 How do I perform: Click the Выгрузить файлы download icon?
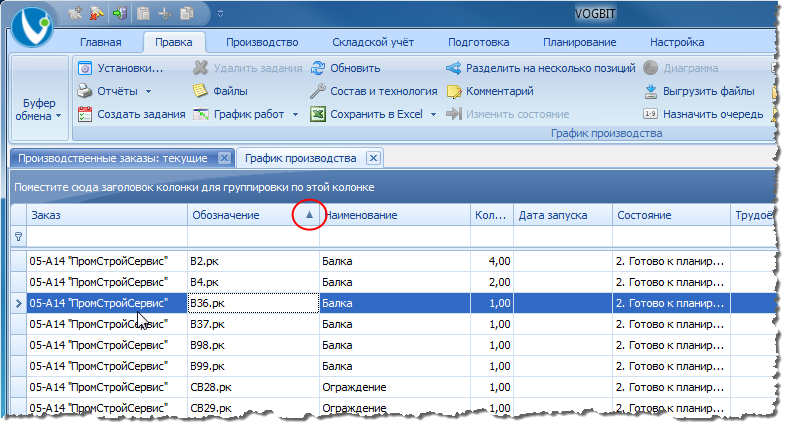[650, 91]
